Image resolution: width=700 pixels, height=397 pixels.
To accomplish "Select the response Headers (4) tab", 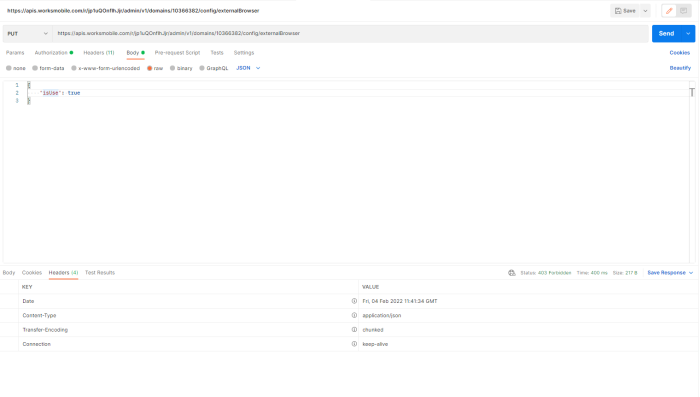I will (x=63, y=272).
